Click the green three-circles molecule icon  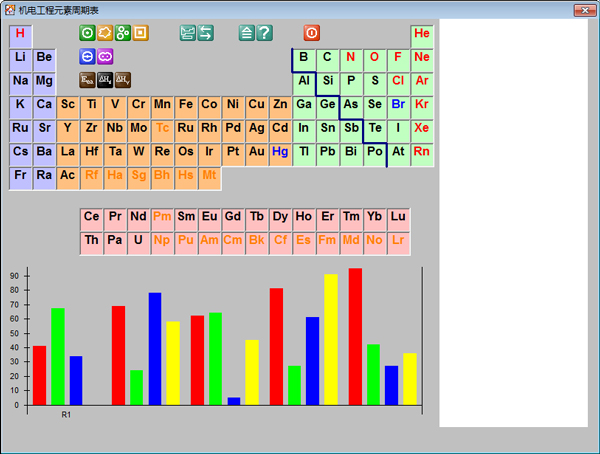click(x=123, y=33)
